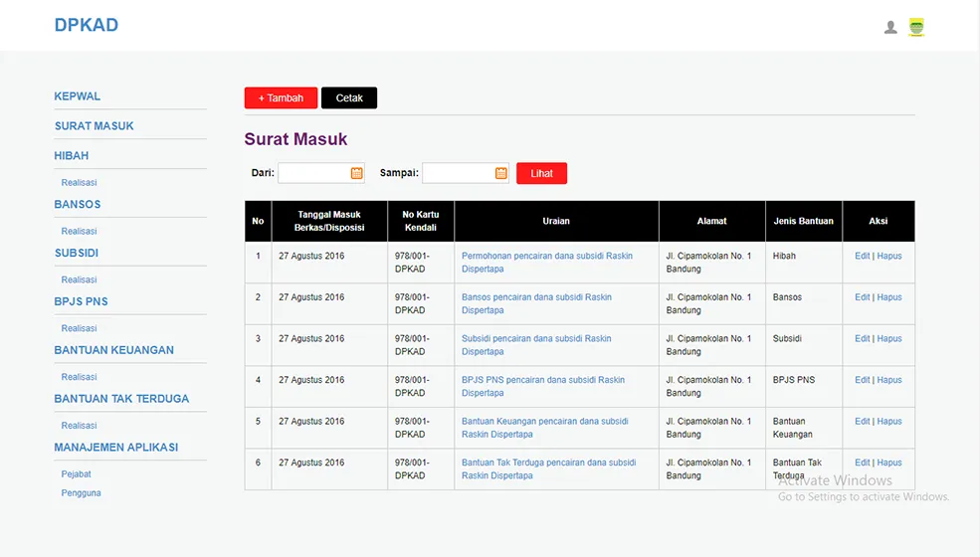The width and height of the screenshot is (980, 557).
Task: Click the 'No Kartu Kendali' column header
Action: pos(421,221)
